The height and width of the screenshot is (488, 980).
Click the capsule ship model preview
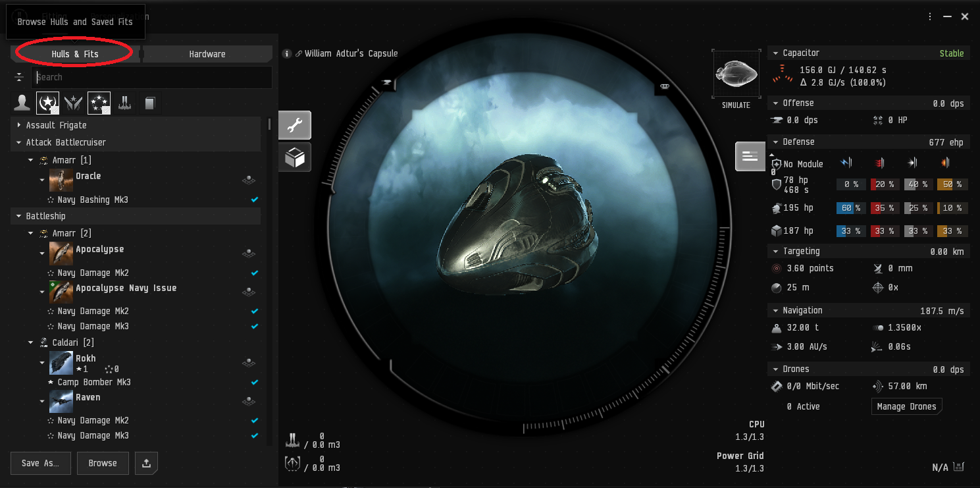point(517,224)
